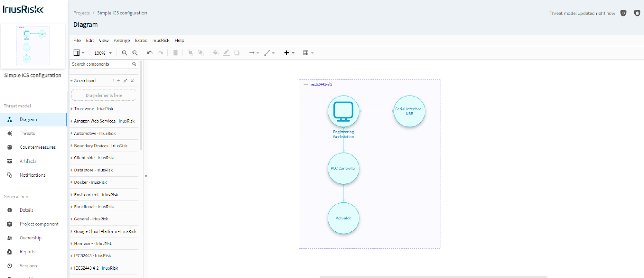This screenshot has width=644, height=278.
Task: Open the Extras menu
Action: point(141,40)
